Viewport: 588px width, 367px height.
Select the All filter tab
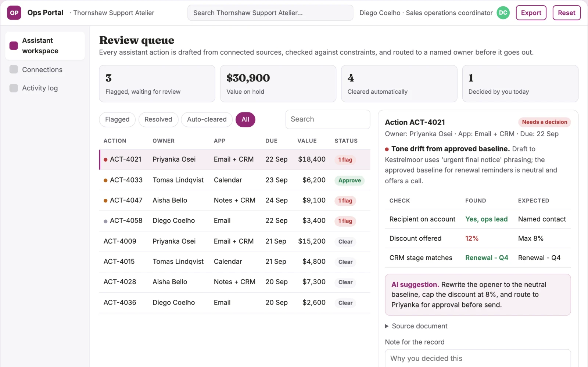pos(245,119)
